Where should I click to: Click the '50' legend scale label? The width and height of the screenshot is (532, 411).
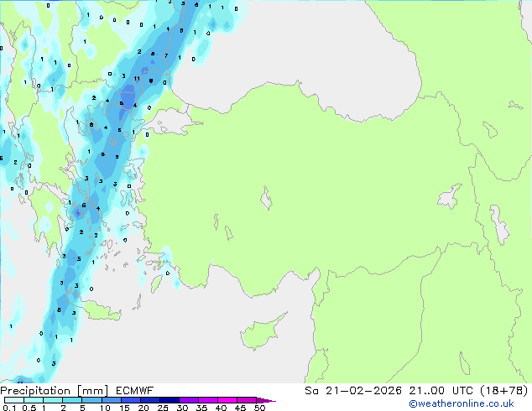pyautogui.click(x=259, y=408)
